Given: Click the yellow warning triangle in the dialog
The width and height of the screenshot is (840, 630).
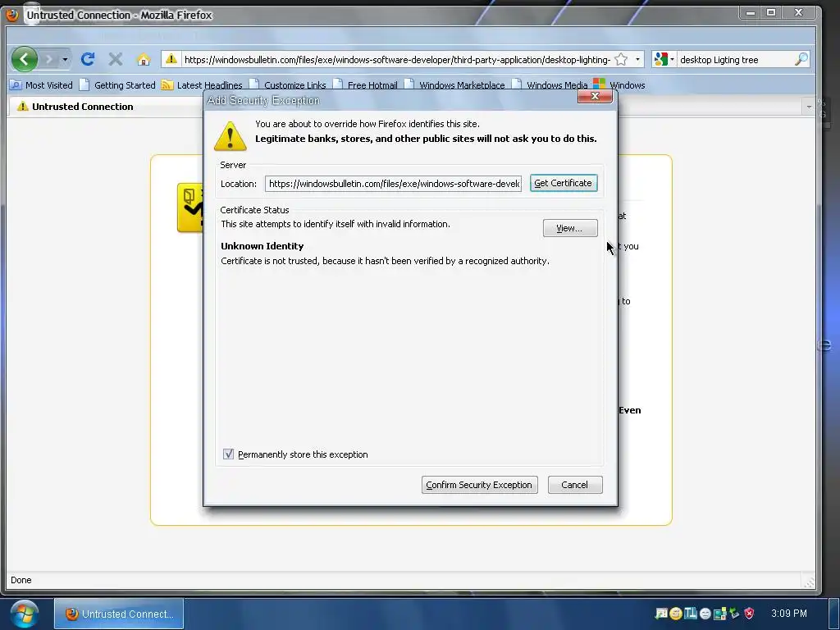Looking at the screenshot, I should 230,136.
